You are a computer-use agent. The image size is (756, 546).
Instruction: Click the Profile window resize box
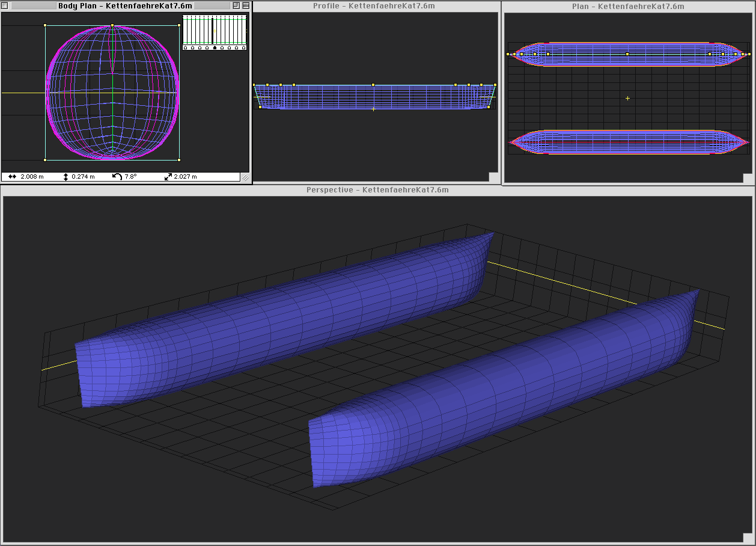493,177
